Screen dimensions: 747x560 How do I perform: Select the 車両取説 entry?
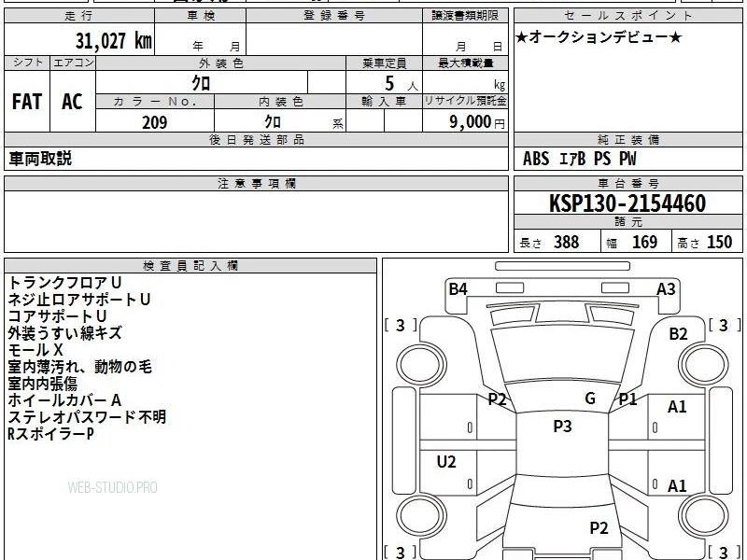point(40,159)
